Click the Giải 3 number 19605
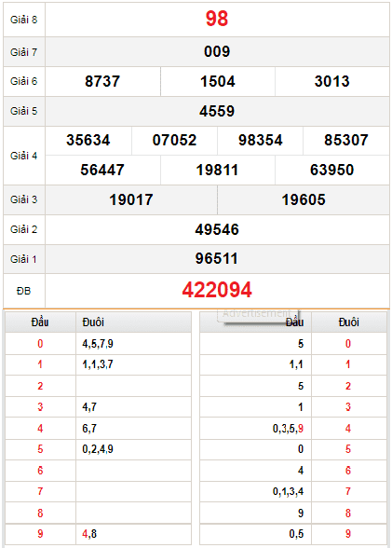The height and width of the screenshot is (548, 392). pyautogui.click(x=304, y=199)
